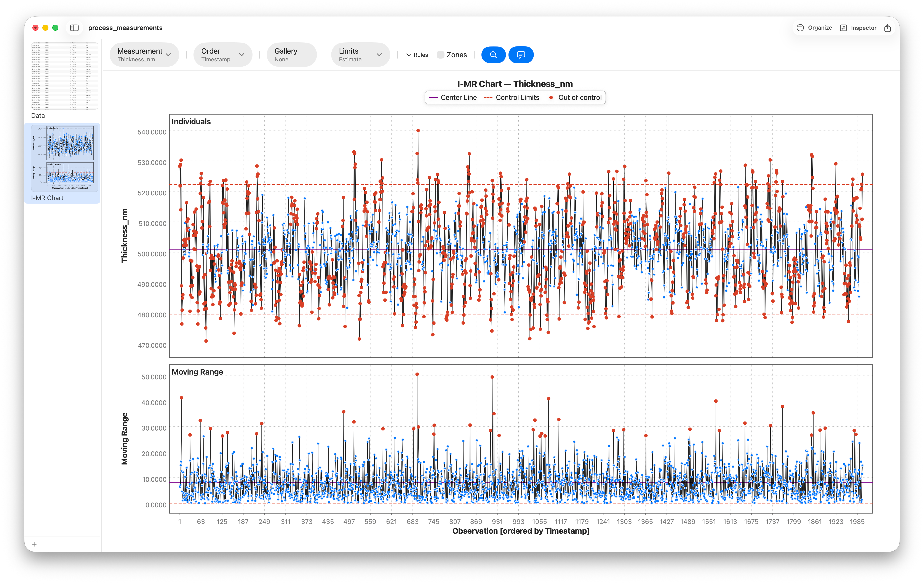
Task: Click the share export icon
Action: point(887,28)
